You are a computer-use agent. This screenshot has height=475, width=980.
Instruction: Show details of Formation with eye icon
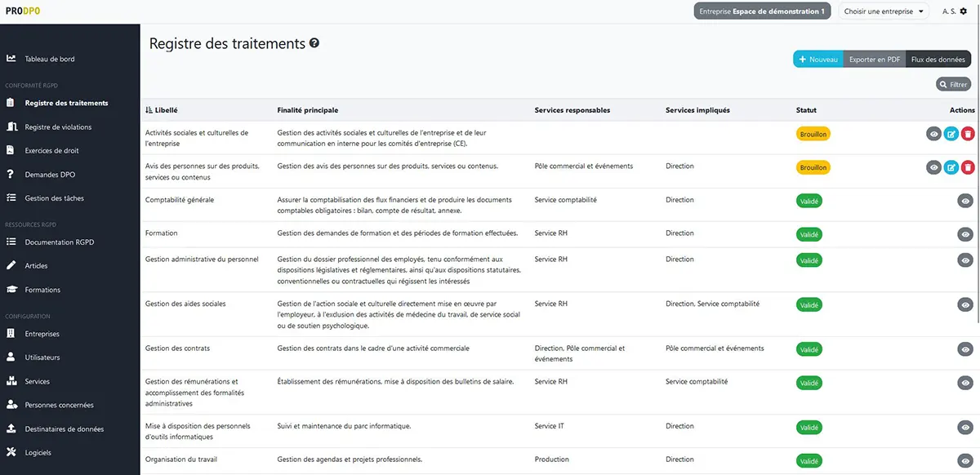pos(965,234)
